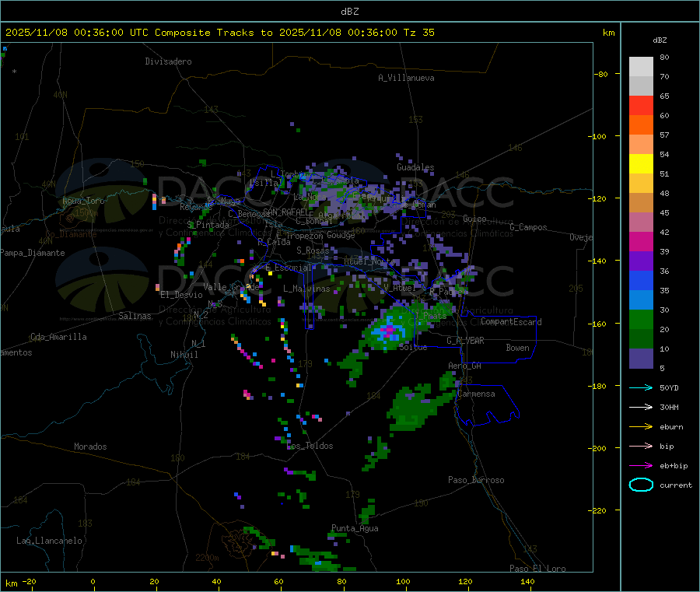The height and width of the screenshot is (592, 700).
Task: Click the 30HM legend label
Action: pyautogui.click(x=669, y=407)
